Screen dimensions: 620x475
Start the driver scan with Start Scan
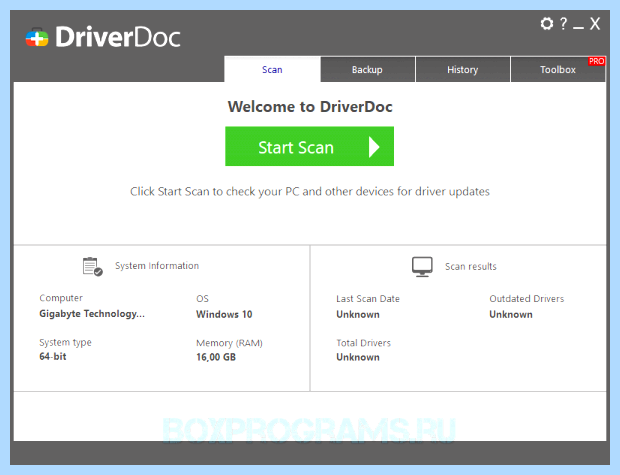[310, 146]
